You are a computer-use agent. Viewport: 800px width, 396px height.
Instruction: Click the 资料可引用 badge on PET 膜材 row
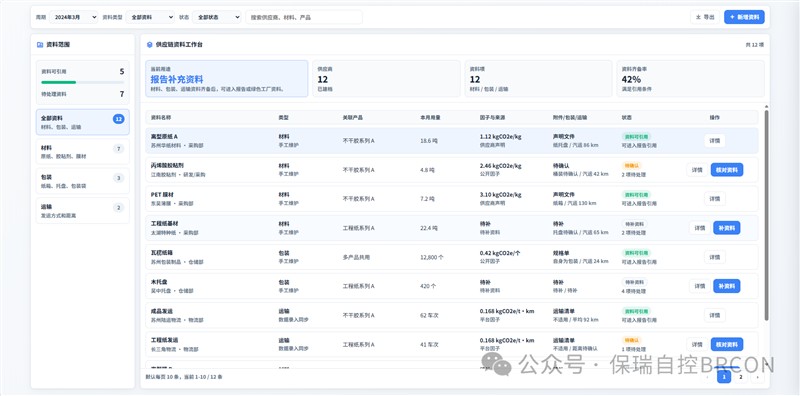coord(636,195)
